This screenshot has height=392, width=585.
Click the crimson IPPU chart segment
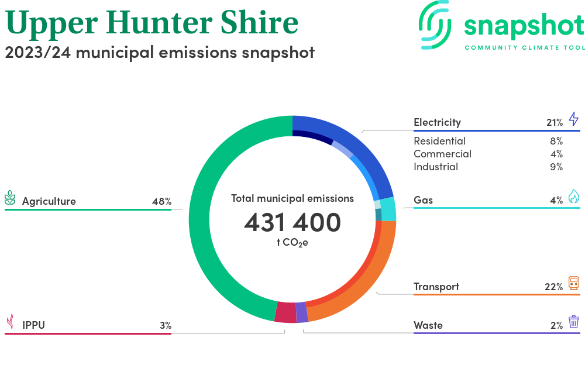(x=285, y=312)
